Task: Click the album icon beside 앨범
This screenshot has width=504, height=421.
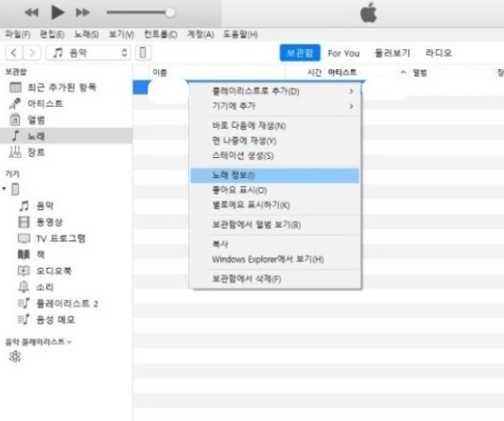Action: pyautogui.click(x=15, y=120)
